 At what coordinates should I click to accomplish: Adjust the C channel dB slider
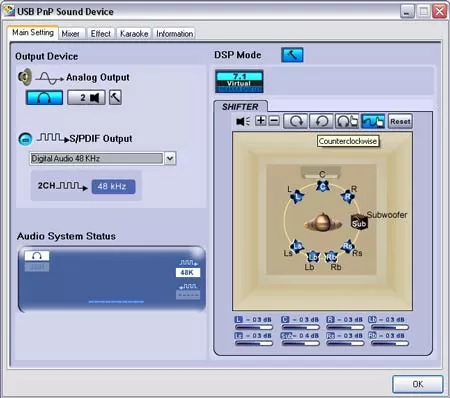tap(300, 327)
